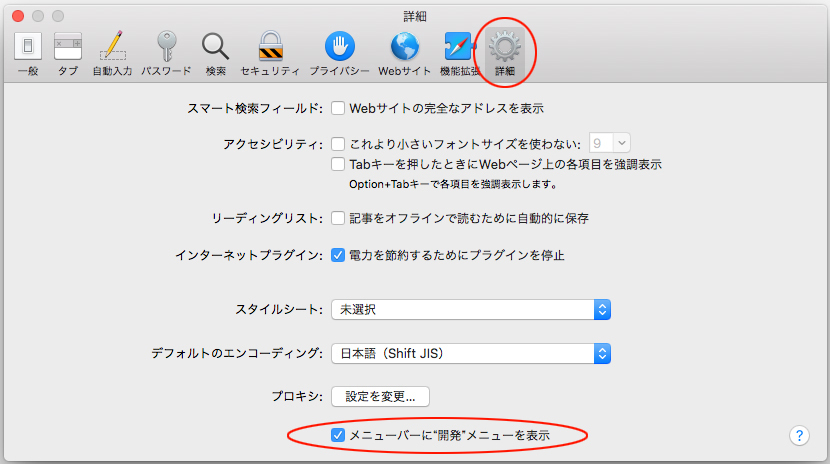Click the インターネットプラグイン label

point(249,255)
